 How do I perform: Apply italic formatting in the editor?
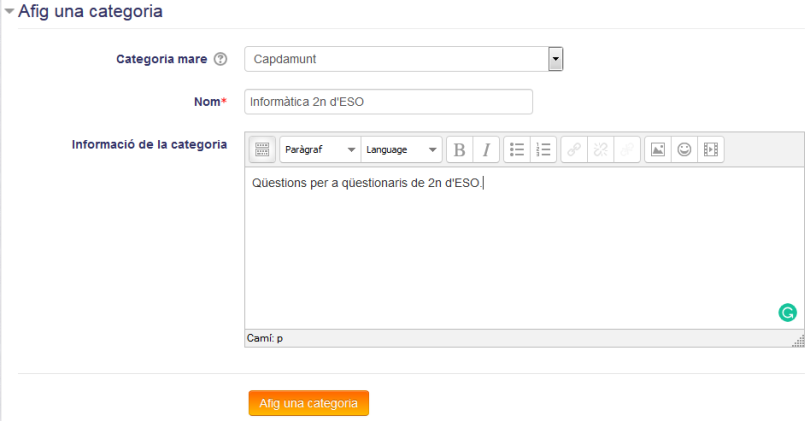coord(486,150)
